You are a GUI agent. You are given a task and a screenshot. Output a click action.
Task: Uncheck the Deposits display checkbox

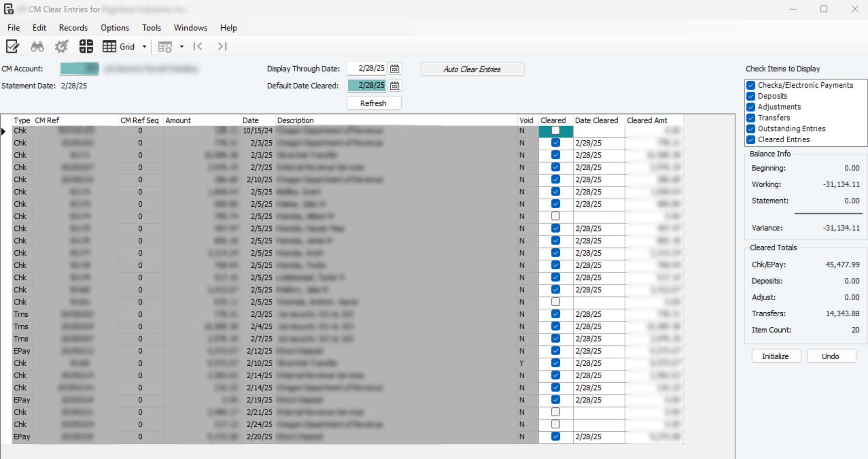751,96
